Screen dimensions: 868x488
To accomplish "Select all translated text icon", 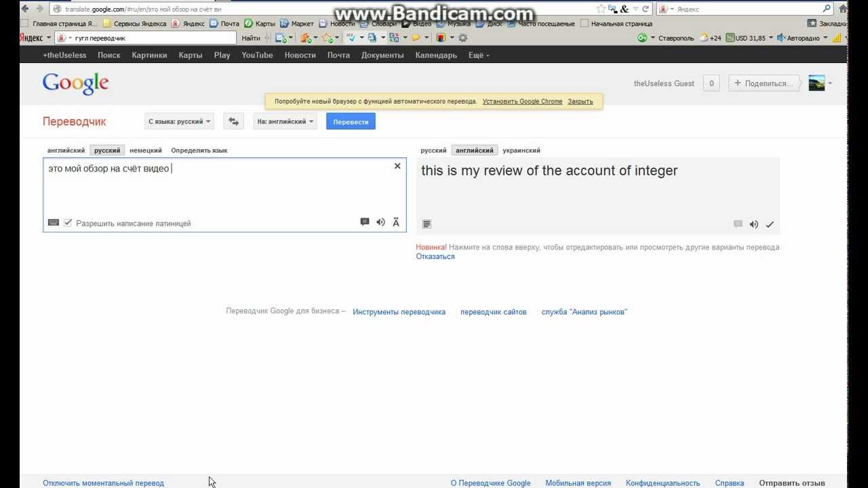I will tap(427, 224).
